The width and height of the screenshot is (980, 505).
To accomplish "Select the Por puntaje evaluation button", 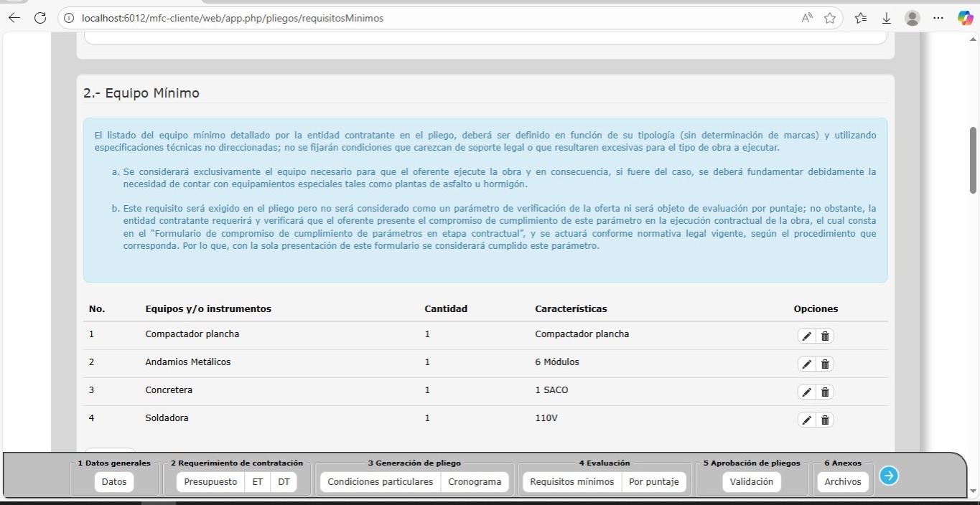I will [653, 482].
